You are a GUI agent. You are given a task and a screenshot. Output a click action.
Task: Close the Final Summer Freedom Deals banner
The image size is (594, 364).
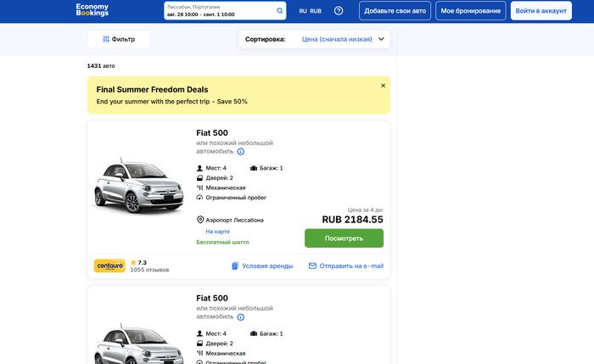[383, 86]
